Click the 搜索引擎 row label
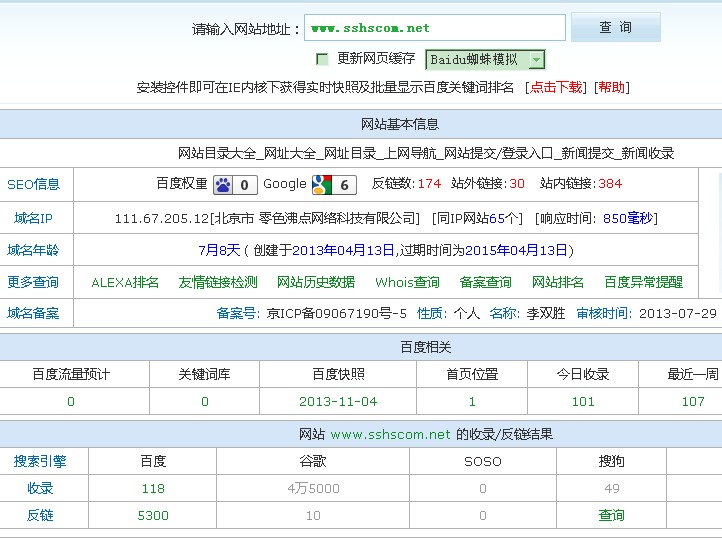722x538 pixels. pos(40,461)
